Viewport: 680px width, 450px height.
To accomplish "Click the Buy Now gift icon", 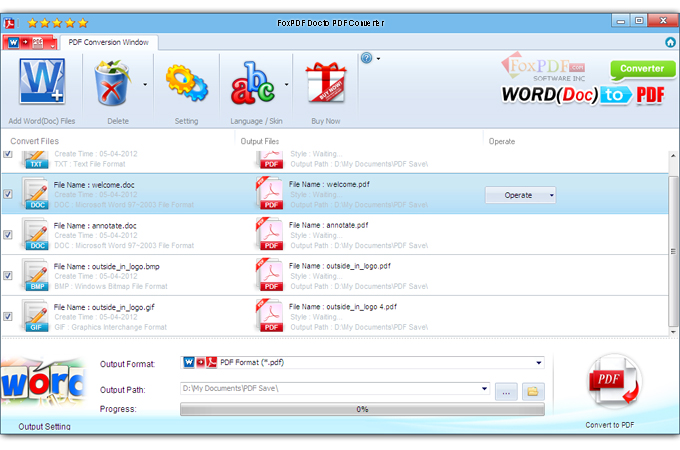I will point(326,82).
